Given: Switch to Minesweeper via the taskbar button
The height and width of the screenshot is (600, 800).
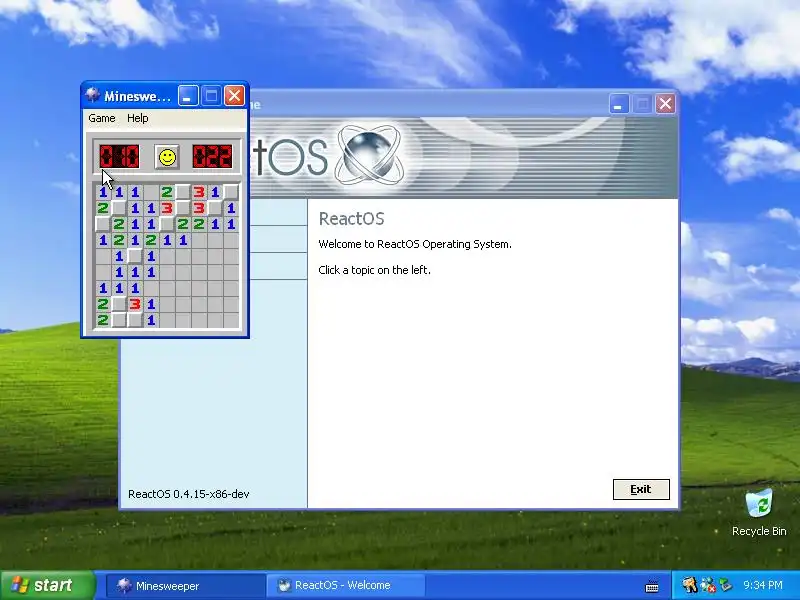Looking at the screenshot, I should [x=186, y=586].
